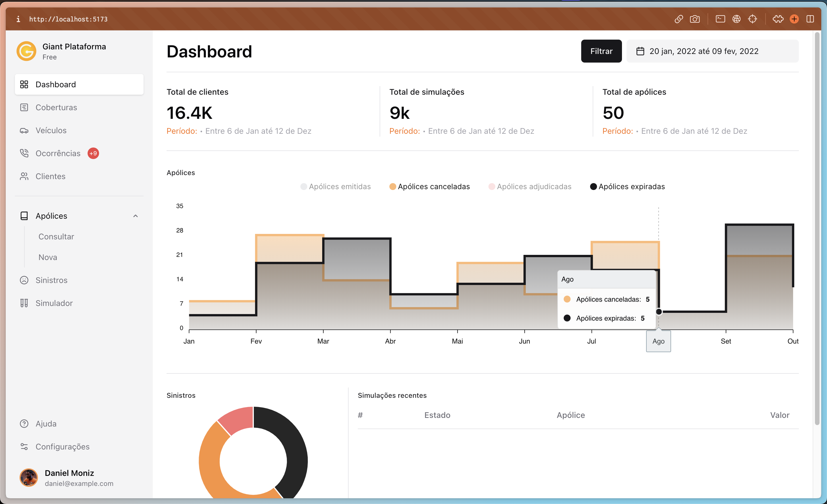Image resolution: width=827 pixels, height=504 pixels.
Task: Click the Simulador icon in sidebar
Action: [x=24, y=303]
